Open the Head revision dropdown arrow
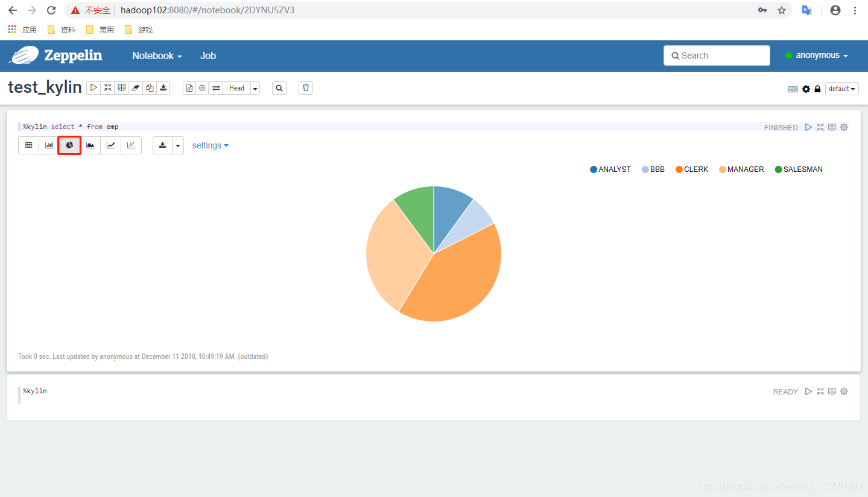 255,88
